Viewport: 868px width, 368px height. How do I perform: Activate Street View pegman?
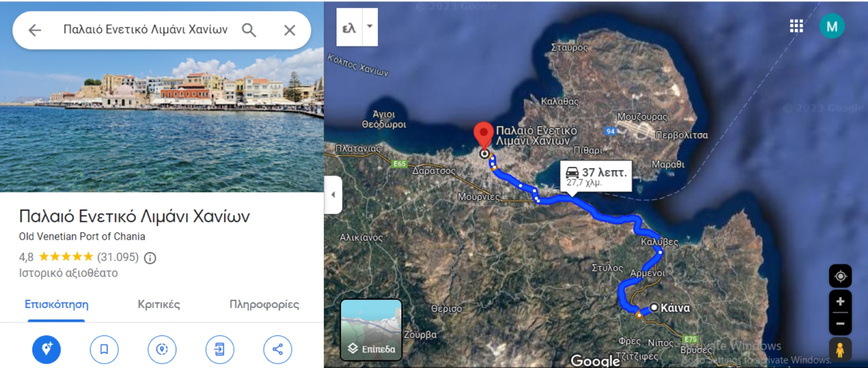[840, 350]
